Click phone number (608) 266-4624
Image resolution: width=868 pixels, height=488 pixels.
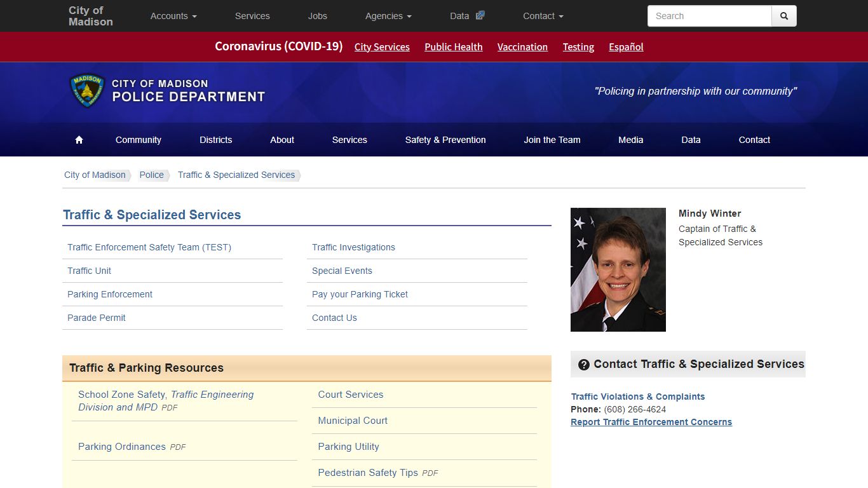tap(635, 409)
